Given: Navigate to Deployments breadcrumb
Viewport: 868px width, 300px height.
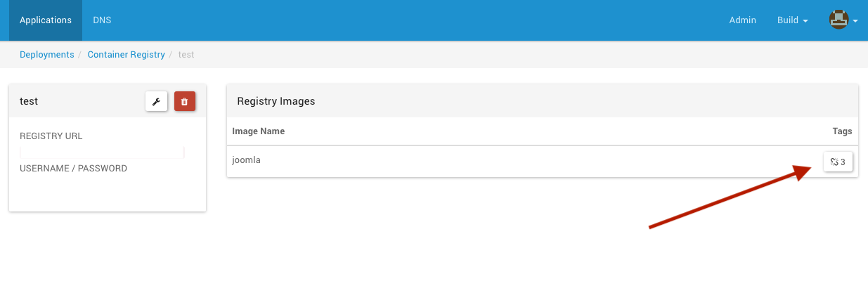Looking at the screenshot, I should tap(47, 54).
